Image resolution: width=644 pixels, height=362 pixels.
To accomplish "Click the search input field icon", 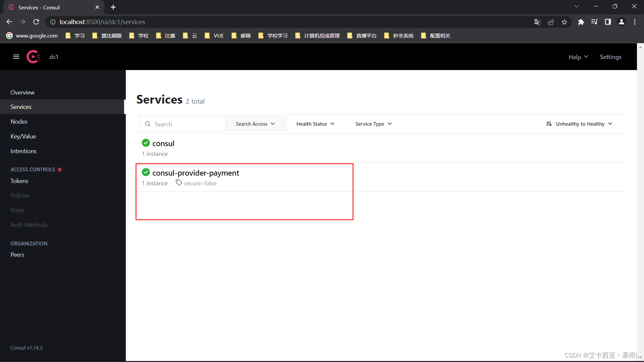I will tap(148, 124).
